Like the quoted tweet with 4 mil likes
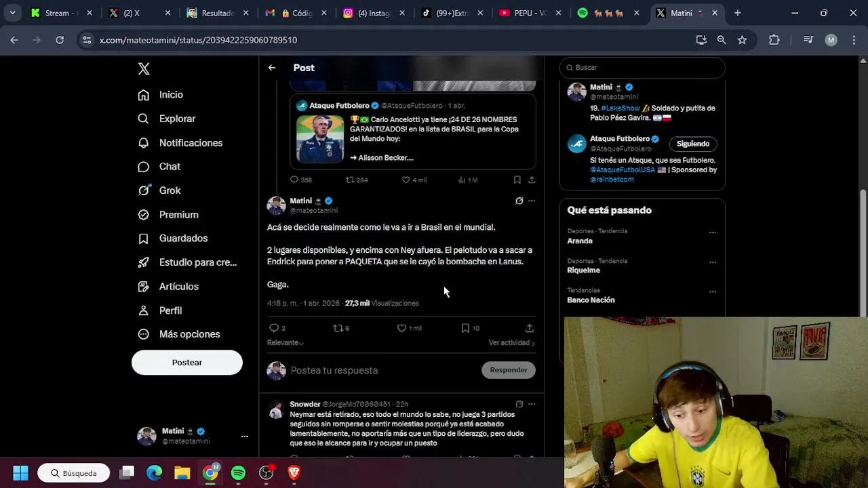 click(x=406, y=180)
